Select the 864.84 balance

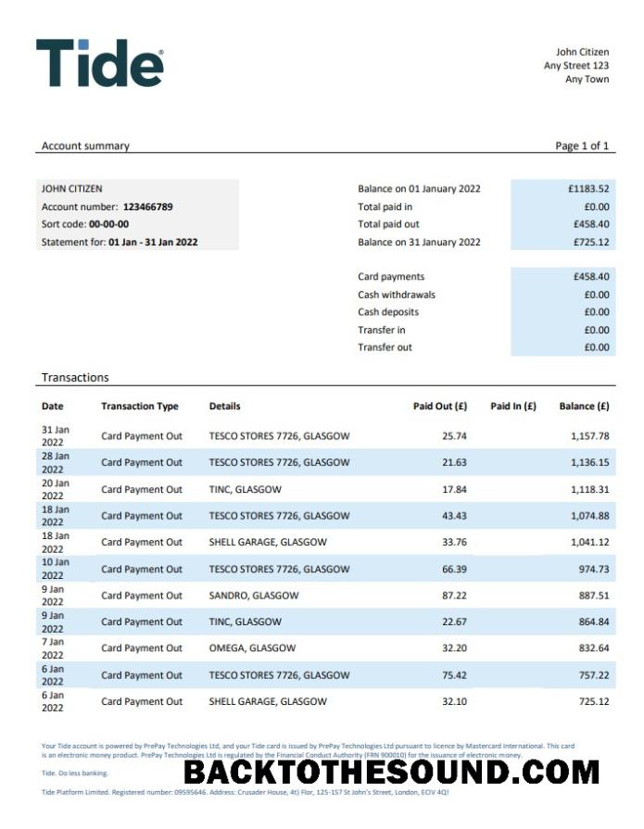click(594, 622)
